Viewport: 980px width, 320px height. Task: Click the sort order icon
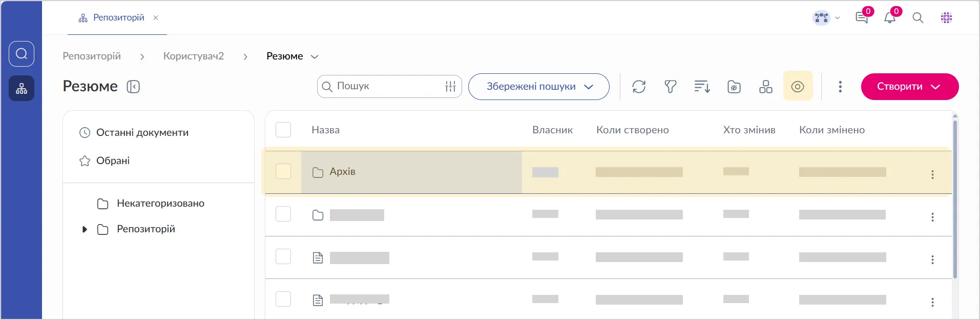point(702,87)
